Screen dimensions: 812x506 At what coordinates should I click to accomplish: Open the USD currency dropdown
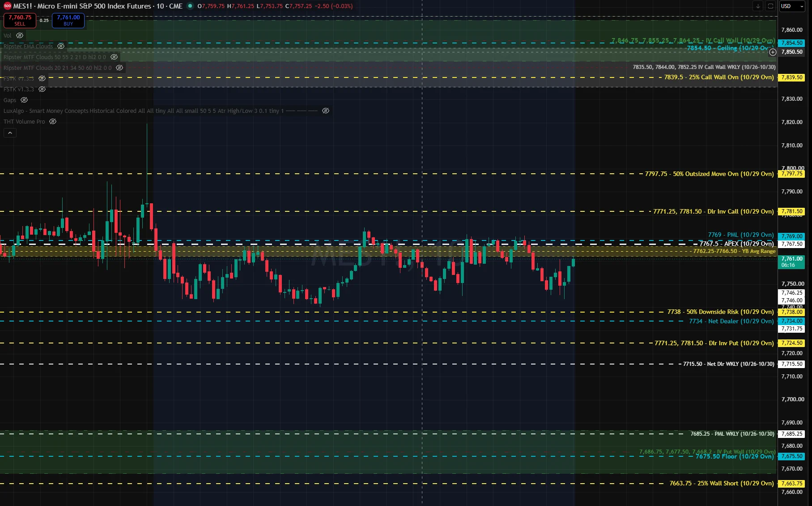coord(791,6)
